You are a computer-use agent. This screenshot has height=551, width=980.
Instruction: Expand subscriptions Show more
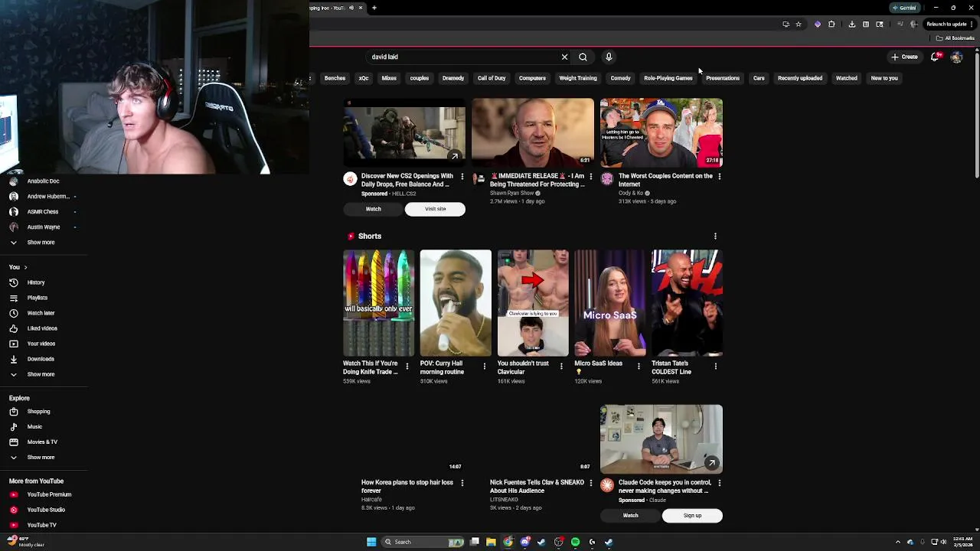click(x=42, y=243)
